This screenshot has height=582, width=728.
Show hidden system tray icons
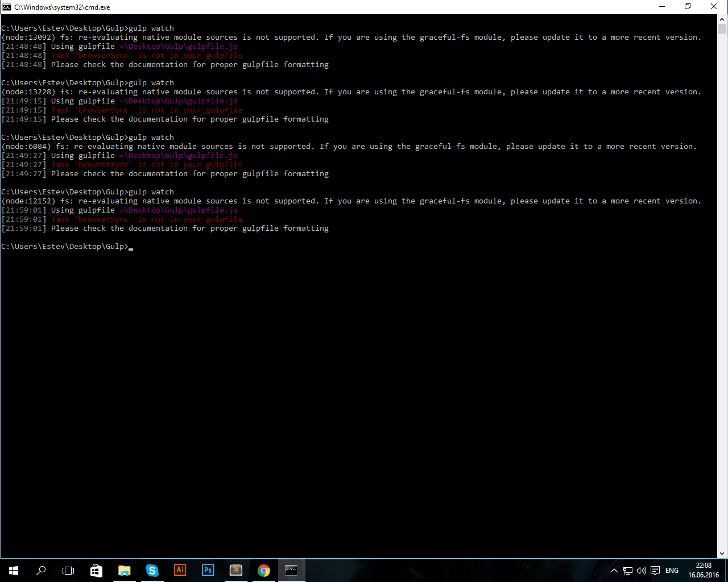(x=614, y=571)
